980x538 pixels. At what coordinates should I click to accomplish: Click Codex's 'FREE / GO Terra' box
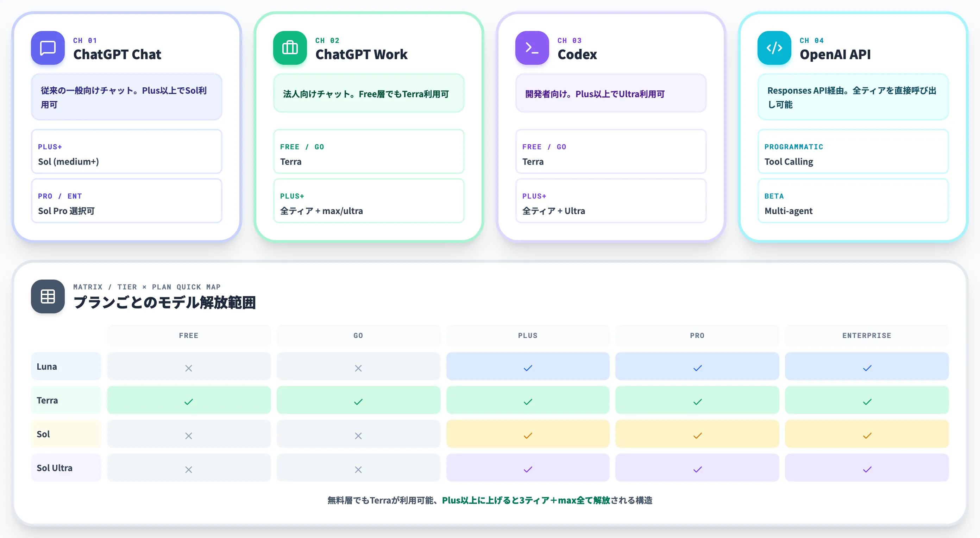click(611, 152)
